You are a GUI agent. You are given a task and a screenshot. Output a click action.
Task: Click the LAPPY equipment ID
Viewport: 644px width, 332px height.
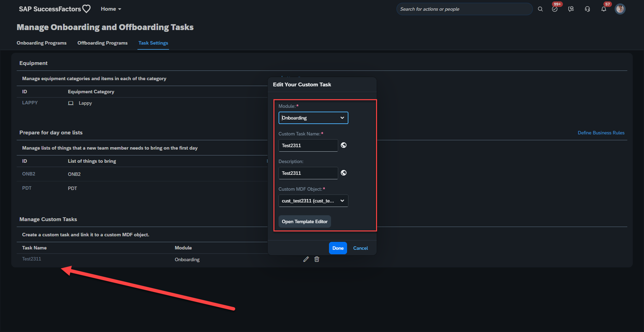click(x=30, y=102)
